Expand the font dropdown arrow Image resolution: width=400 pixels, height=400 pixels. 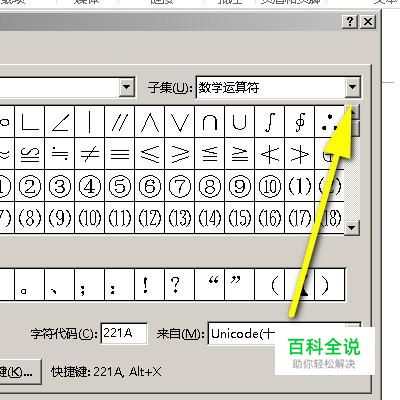[127, 87]
